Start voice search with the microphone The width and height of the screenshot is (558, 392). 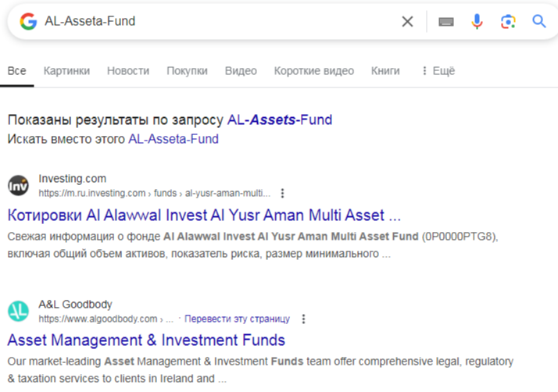pyautogui.click(x=477, y=22)
